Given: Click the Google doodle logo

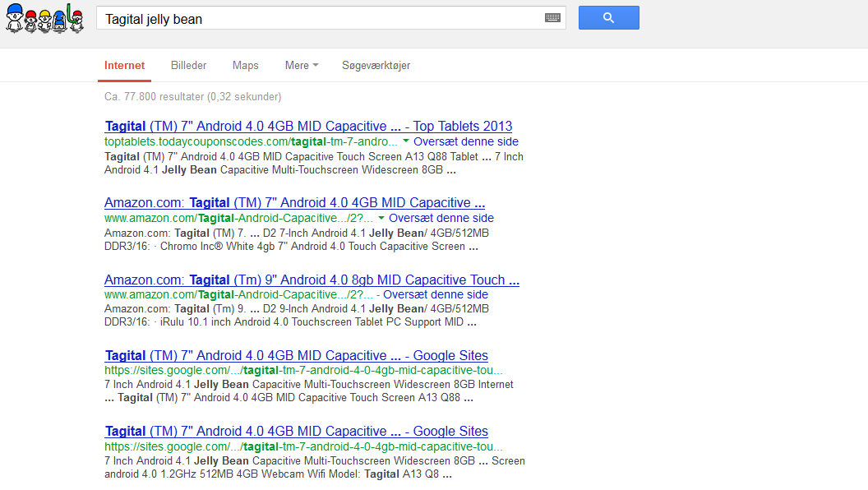Looking at the screenshot, I should [44, 18].
